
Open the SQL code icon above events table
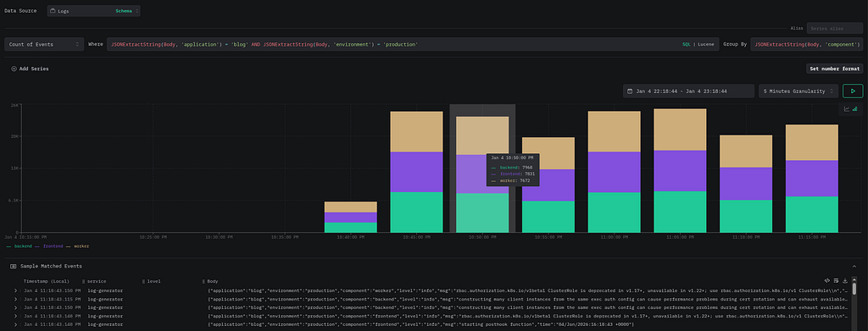(x=827, y=281)
